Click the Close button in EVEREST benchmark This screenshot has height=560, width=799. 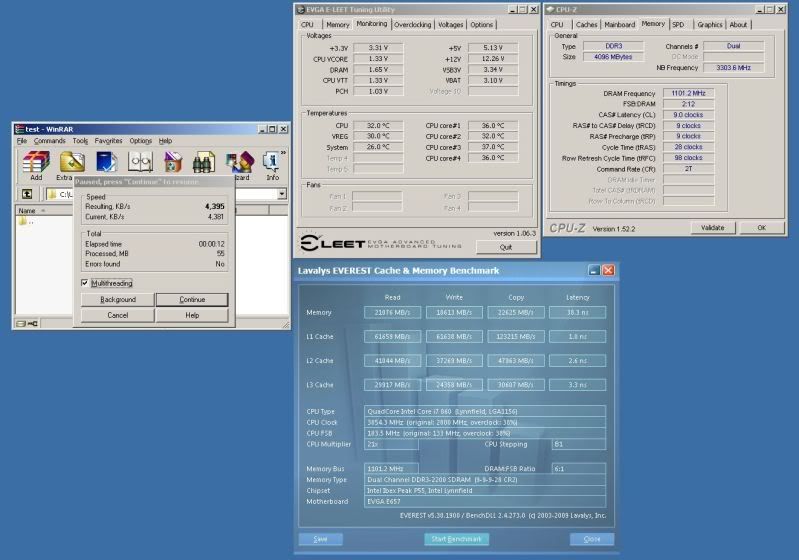pyautogui.click(x=592, y=539)
